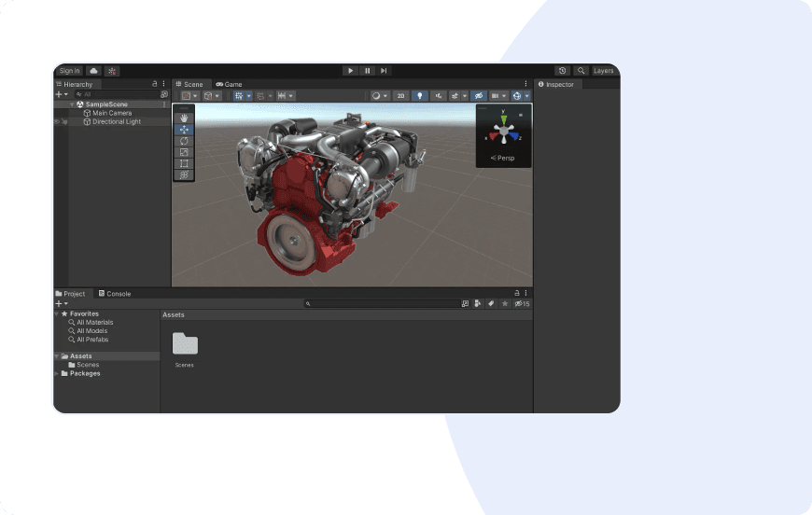The height and width of the screenshot is (515, 812).
Task: Toggle scene lighting bulb button
Action: tap(419, 96)
